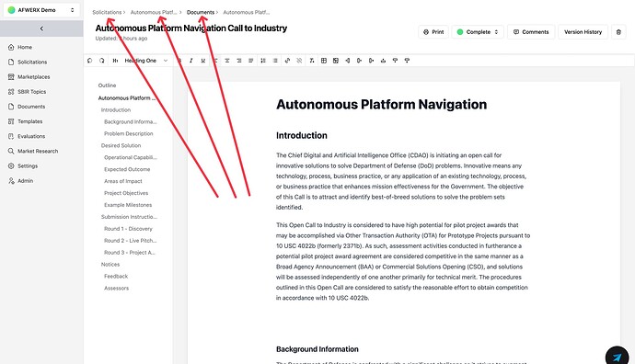Image resolution: width=635 pixels, height=364 pixels.
Task: Right align the text
Action: (x=239, y=61)
